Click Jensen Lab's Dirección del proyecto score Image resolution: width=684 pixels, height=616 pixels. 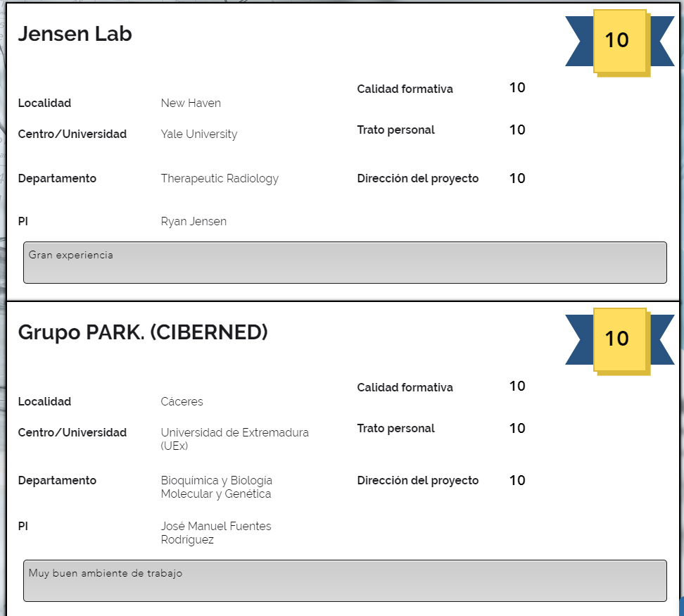pyautogui.click(x=517, y=179)
